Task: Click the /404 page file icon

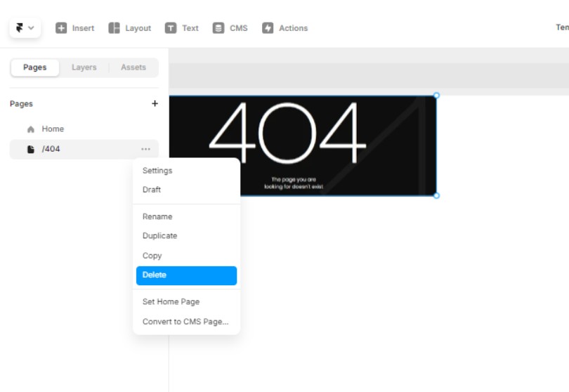Action: tap(30, 149)
